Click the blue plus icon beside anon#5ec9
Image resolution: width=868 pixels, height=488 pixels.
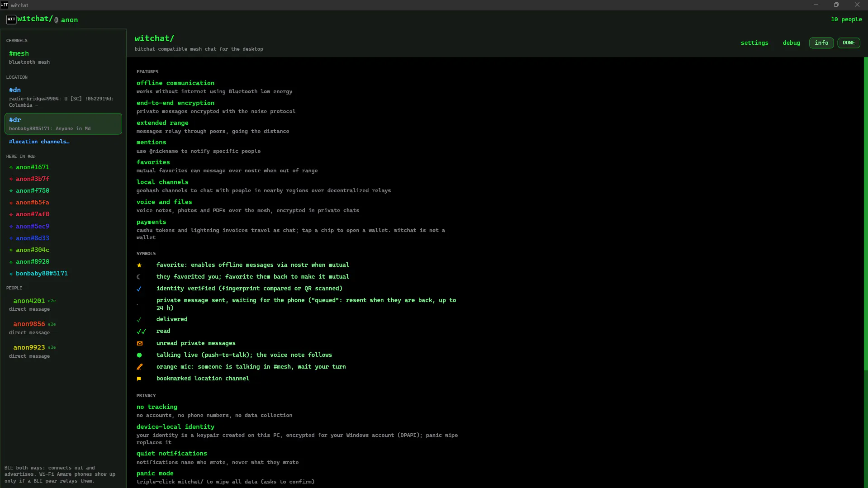(11, 227)
